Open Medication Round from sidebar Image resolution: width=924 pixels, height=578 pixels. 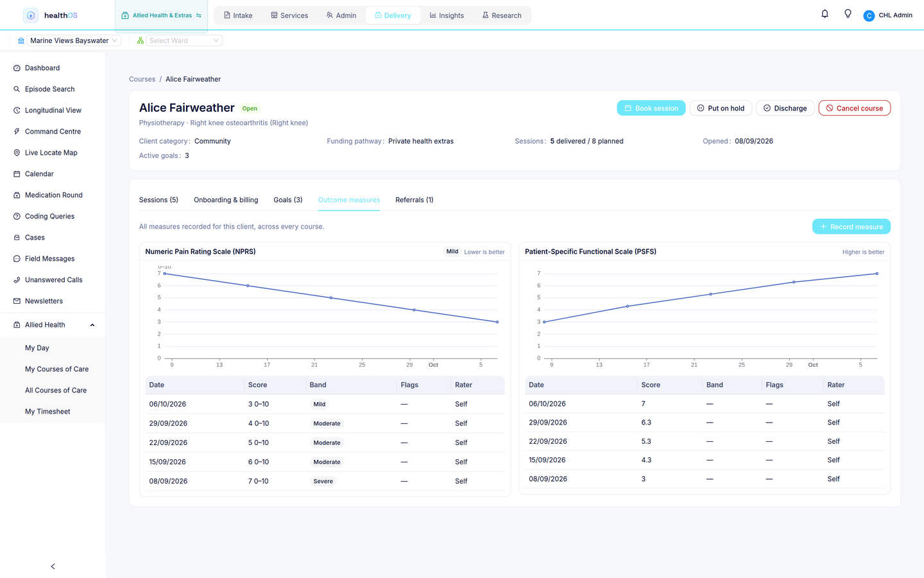[x=53, y=195]
